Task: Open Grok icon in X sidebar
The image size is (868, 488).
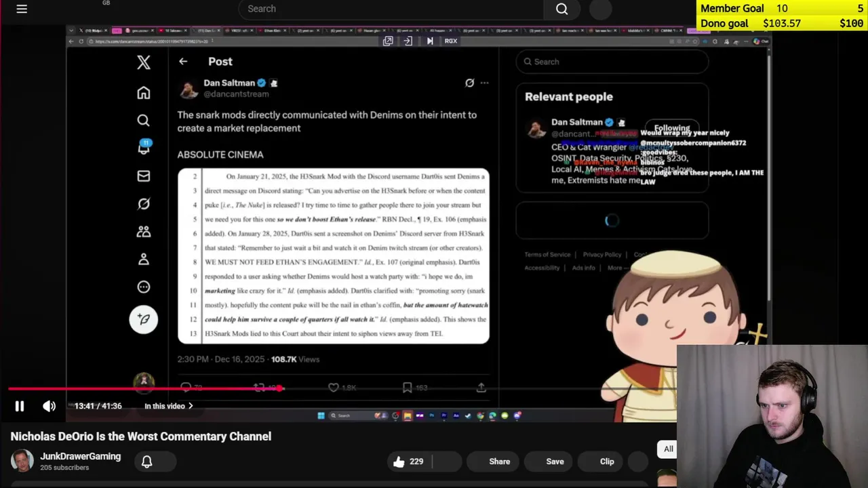Action: [x=143, y=204]
